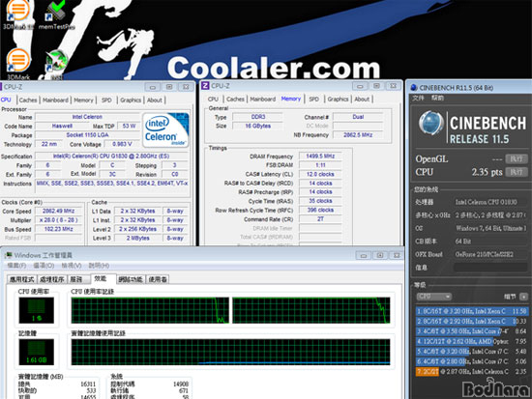Open Mainboard tab in right CPU-Z window

(263, 99)
